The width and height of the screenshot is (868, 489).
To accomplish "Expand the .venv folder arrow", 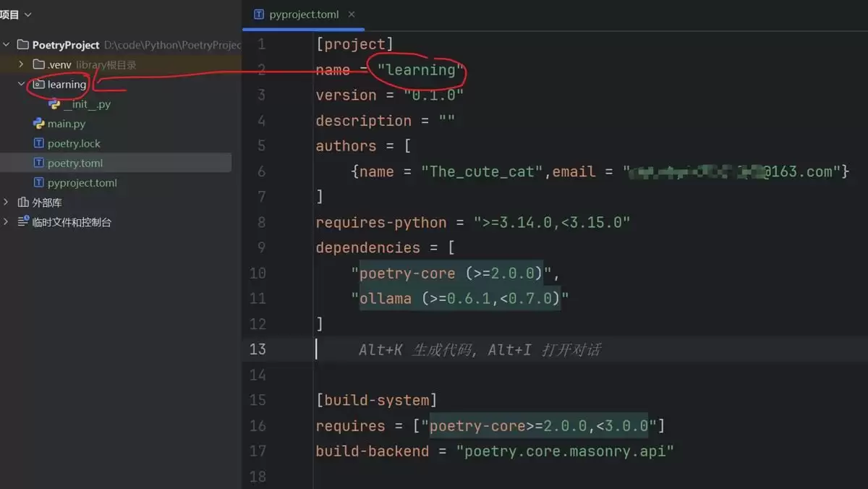I will tap(22, 64).
